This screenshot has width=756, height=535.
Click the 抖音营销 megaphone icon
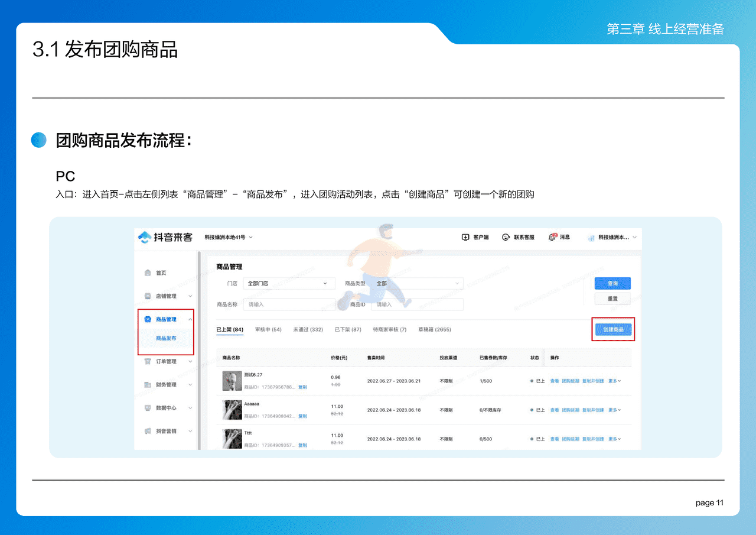click(x=148, y=431)
